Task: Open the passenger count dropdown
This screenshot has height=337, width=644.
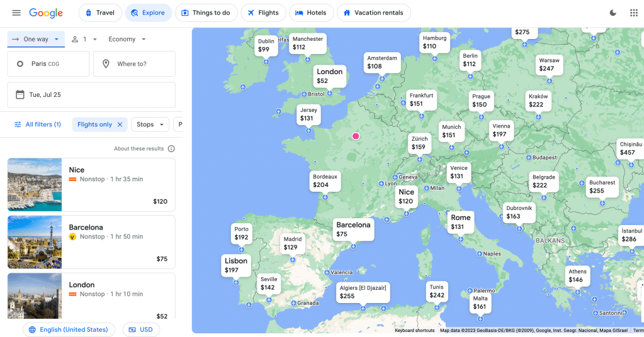Action: pos(84,39)
